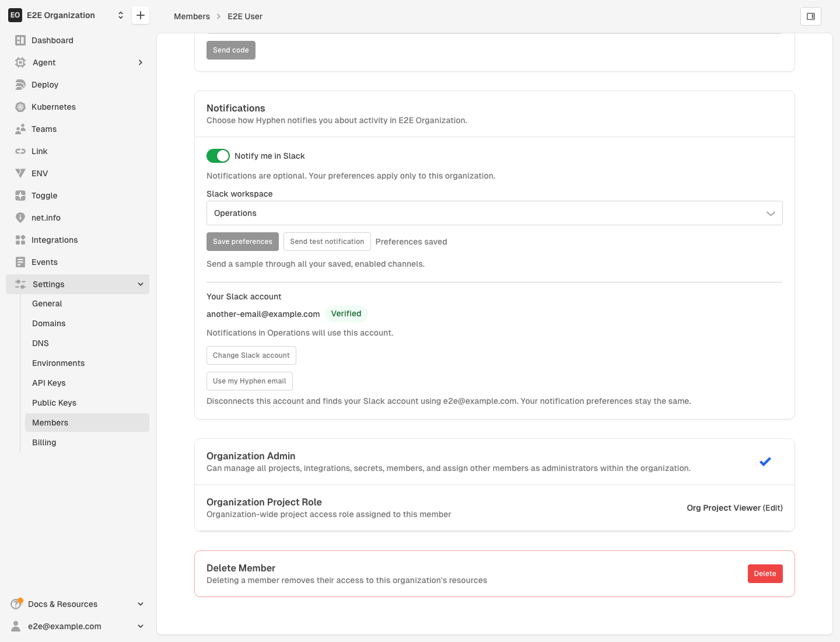Disable the Notify me in Slack switch
This screenshot has height=642, width=840.
[218, 156]
